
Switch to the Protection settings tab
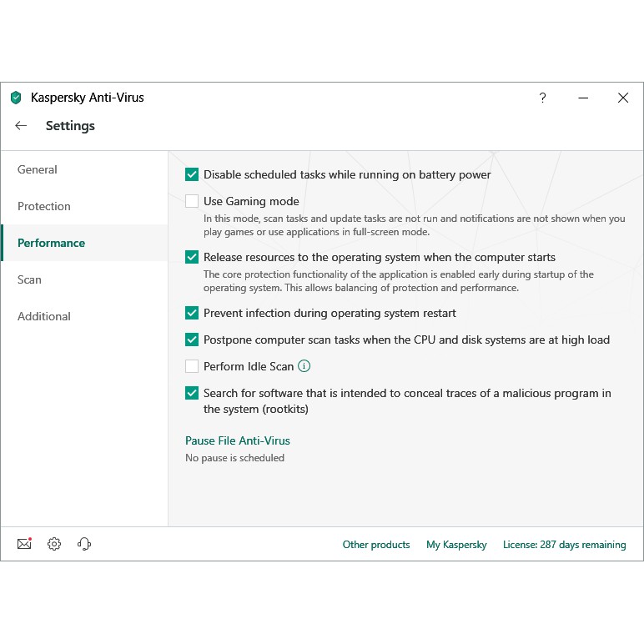(x=44, y=206)
